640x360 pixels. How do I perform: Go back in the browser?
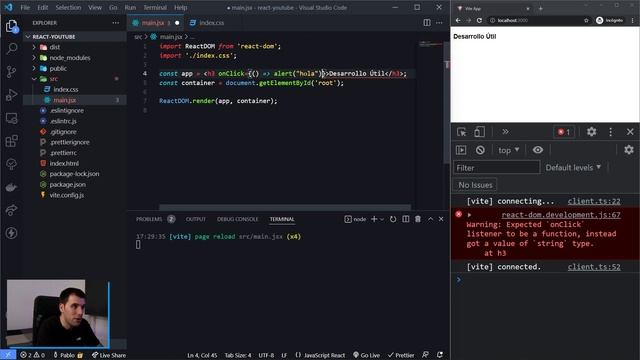458,20
